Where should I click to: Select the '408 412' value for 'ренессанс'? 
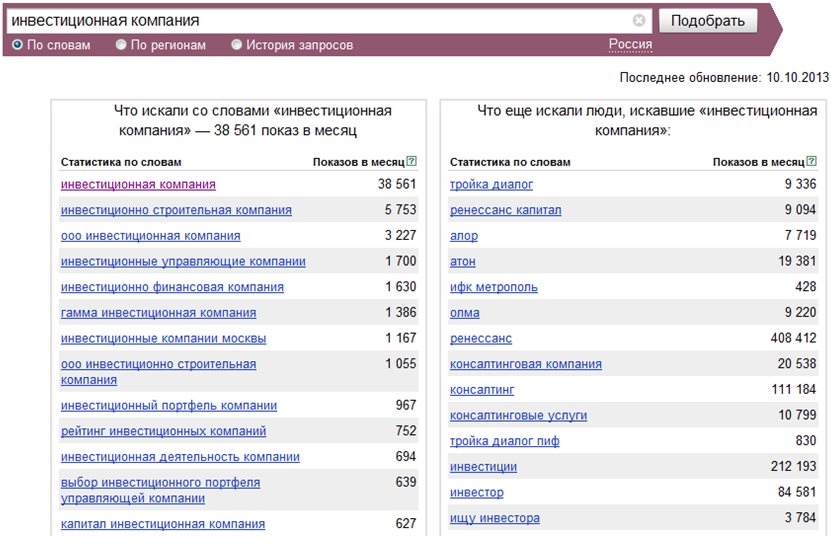coord(793,338)
